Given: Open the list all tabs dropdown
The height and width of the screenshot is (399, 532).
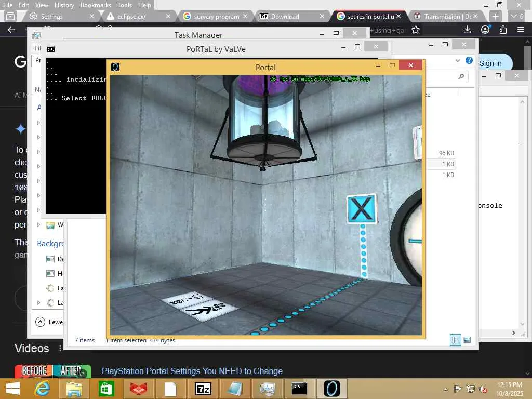Looking at the screenshot, I should [x=517, y=16].
